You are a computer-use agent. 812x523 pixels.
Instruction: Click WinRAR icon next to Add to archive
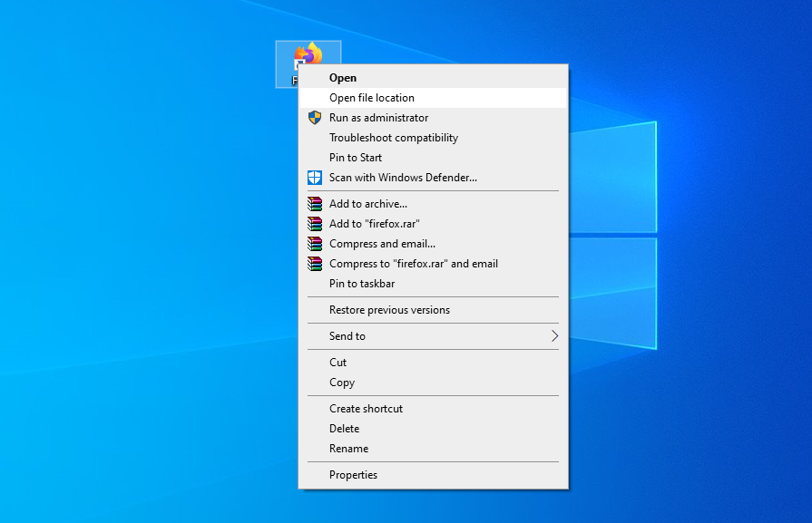315,204
